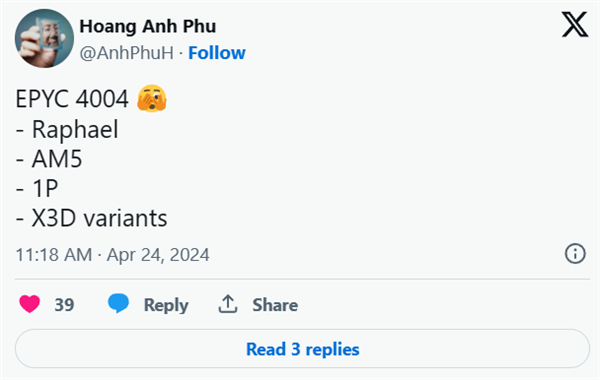Click the Reply text label
600x380 pixels.
[166, 305]
